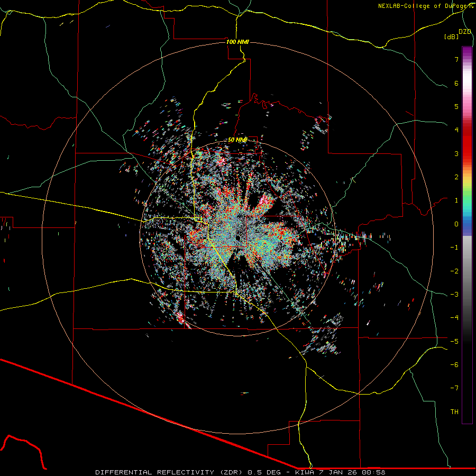Click the ZDR color scale bar
Viewport: 476px width, 476px height.
point(467,235)
